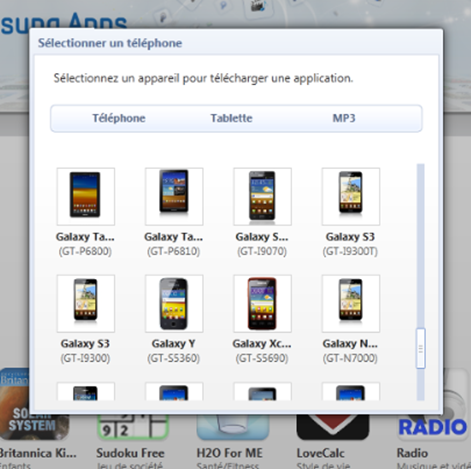Pick the Galaxy Y GT-S5360 image
471x469 pixels.
[x=174, y=303]
